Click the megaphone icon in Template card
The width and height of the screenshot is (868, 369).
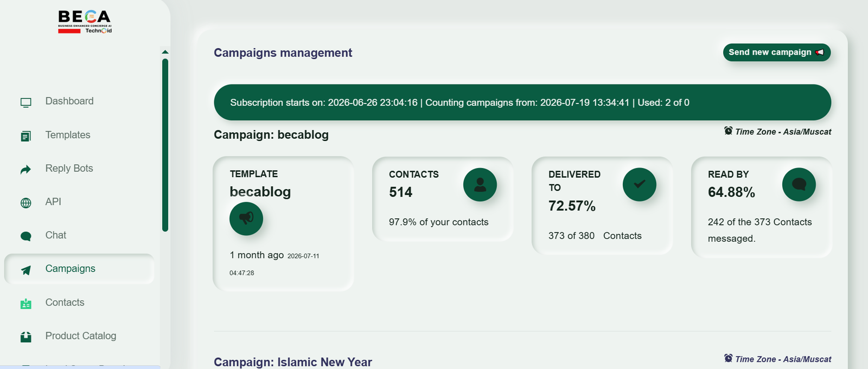point(246,218)
